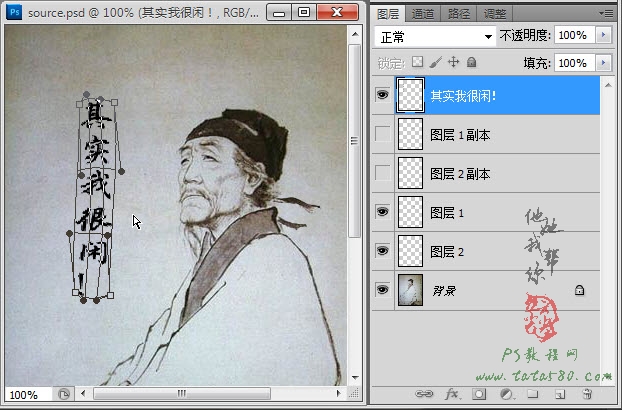Hide the 背景 layer

382,290
